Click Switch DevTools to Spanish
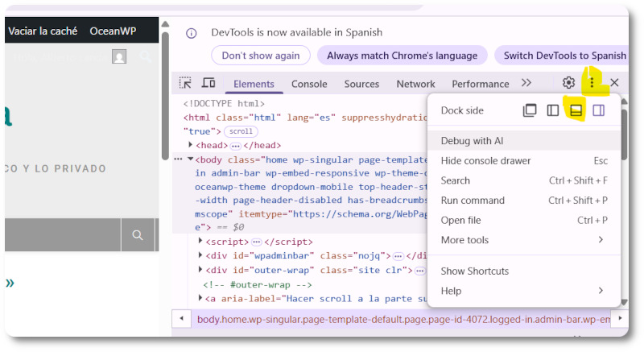The width and height of the screenshot is (644, 352). (x=563, y=56)
